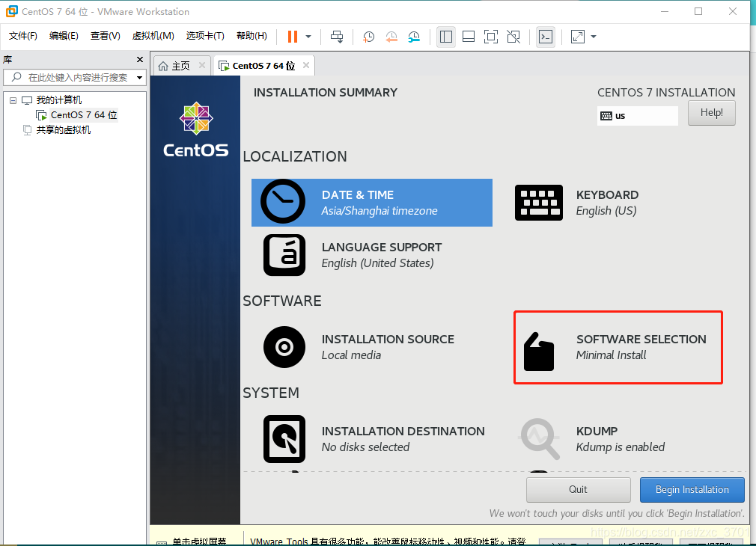
Task: Select CentOS 7 64 位 in library tree
Action: coord(84,115)
